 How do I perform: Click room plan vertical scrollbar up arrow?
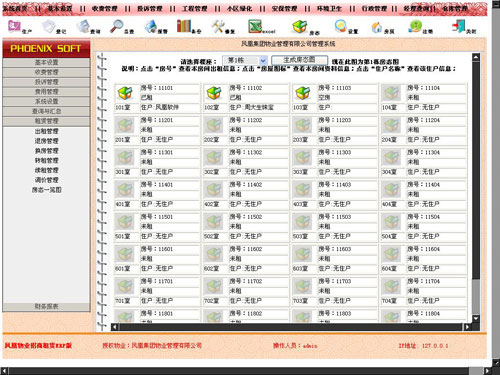[476, 57]
